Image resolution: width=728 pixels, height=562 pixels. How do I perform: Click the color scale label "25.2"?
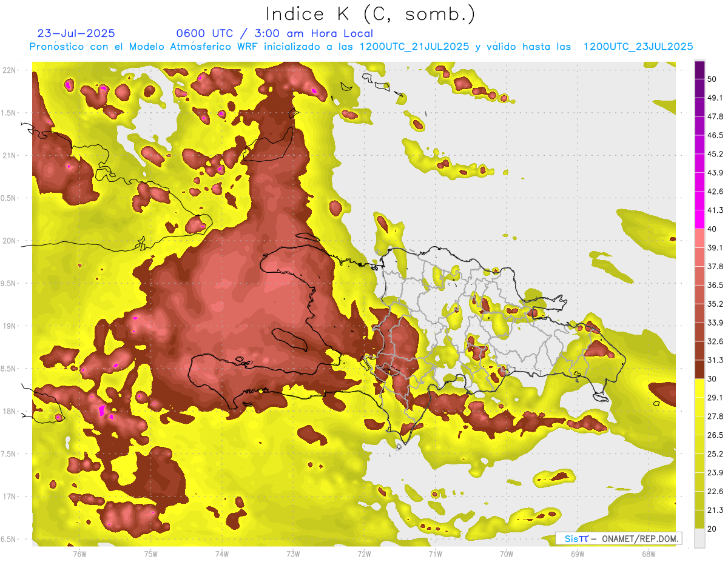pos(715,454)
